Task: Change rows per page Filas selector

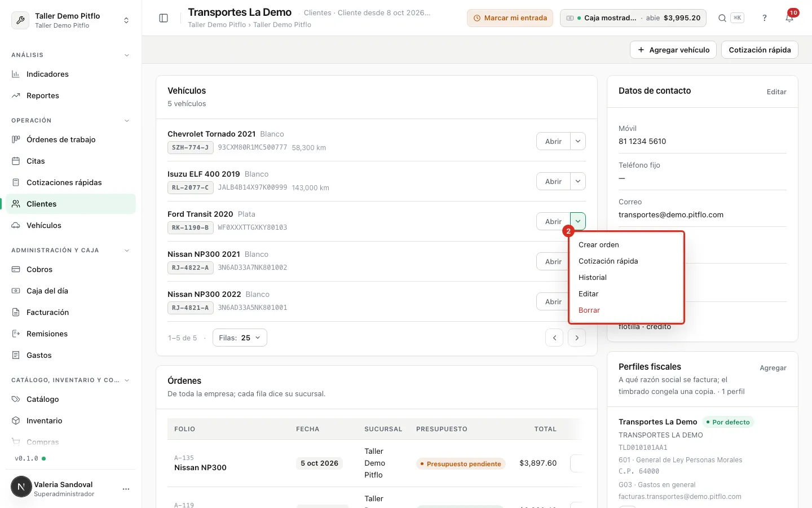Action: tap(240, 338)
